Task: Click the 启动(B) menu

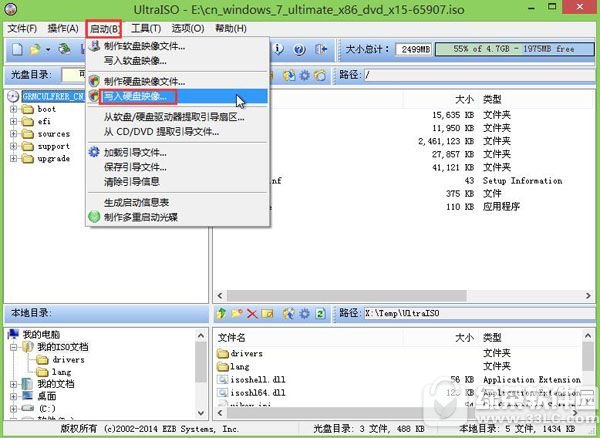Action: tap(104, 29)
